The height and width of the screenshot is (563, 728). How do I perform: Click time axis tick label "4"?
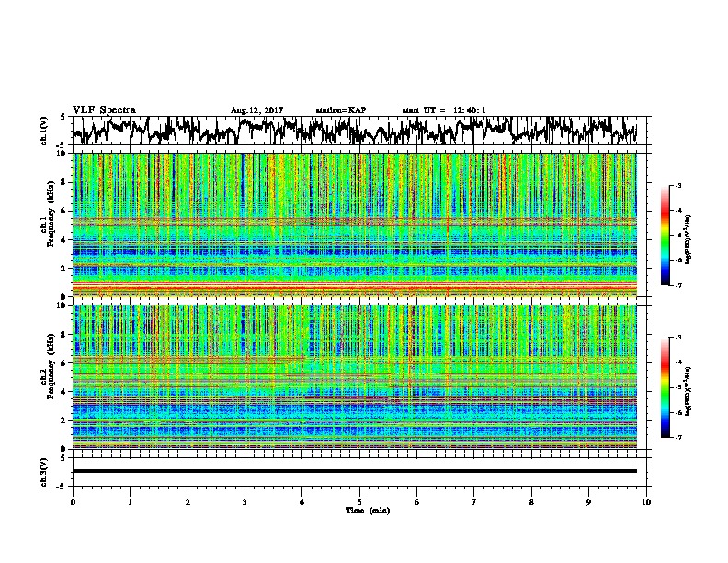click(x=302, y=502)
